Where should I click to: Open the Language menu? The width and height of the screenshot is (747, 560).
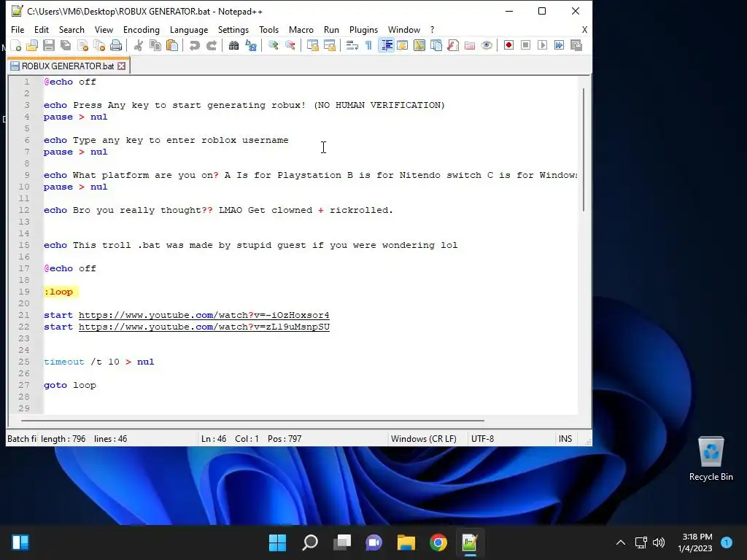[x=189, y=29]
